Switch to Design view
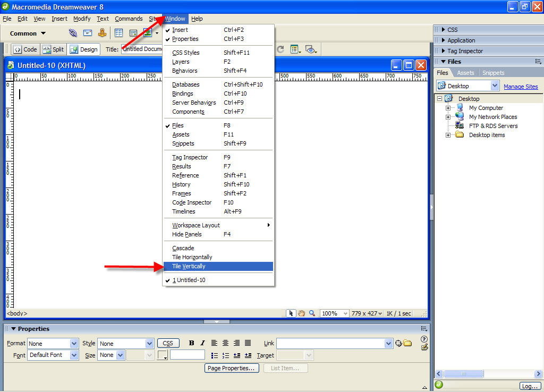This screenshot has height=392, width=544. [83, 49]
